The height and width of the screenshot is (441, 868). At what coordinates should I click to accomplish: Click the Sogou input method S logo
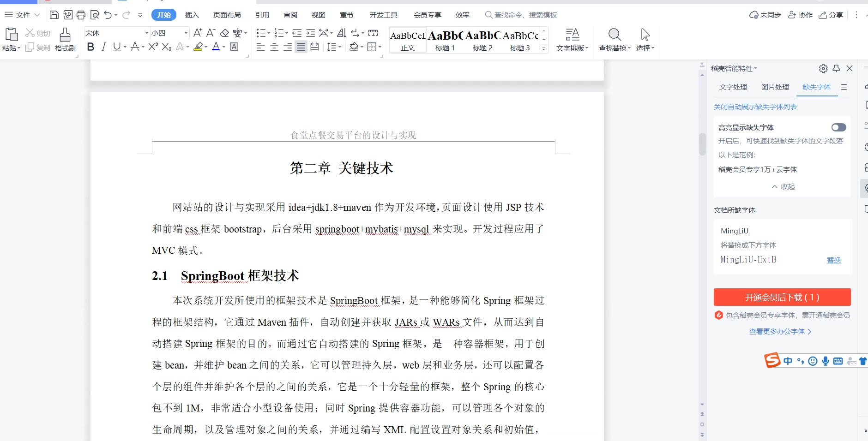[772, 360]
